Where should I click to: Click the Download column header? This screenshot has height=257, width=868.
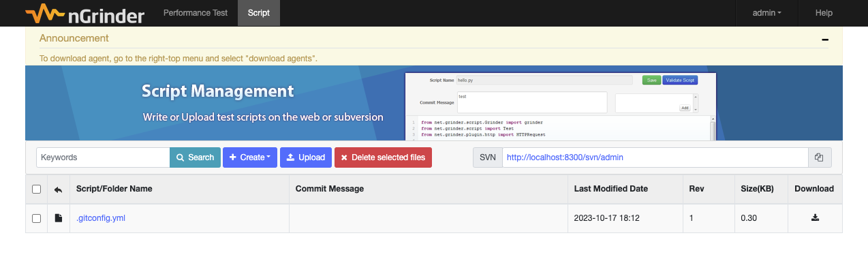(x=814, y=189)
